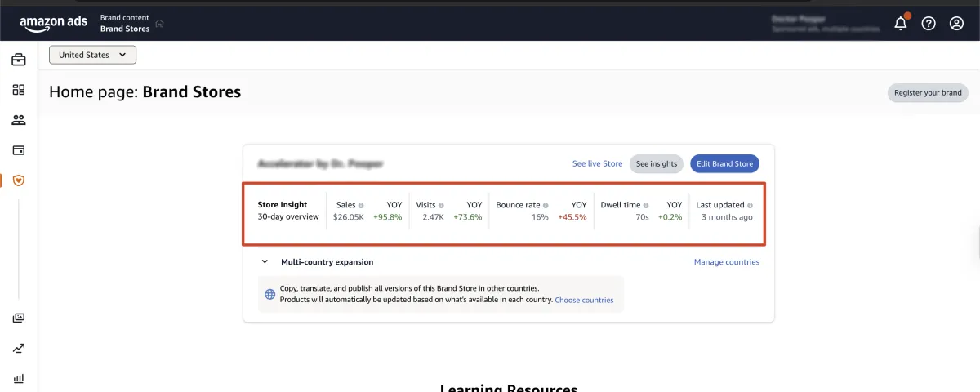Click the Multi-country expansion heading
The image size is (980, 392).
tap(327, 262)
